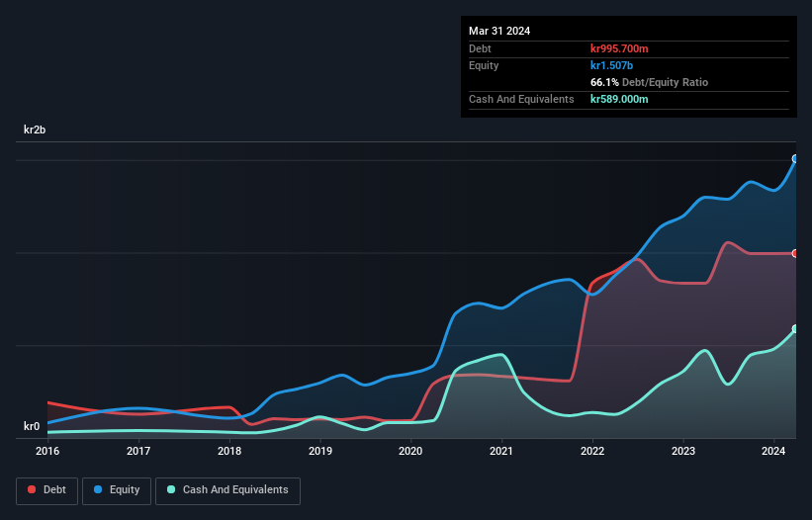Click the kr1.507b equity value
This screenshot has width=812, height=520.
(611, 65)
